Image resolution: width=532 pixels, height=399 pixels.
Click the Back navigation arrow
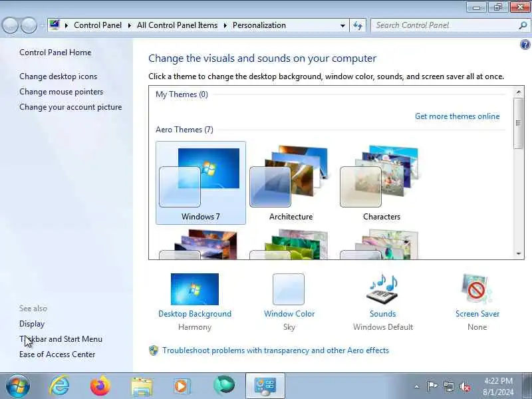[x=10, y=25]
